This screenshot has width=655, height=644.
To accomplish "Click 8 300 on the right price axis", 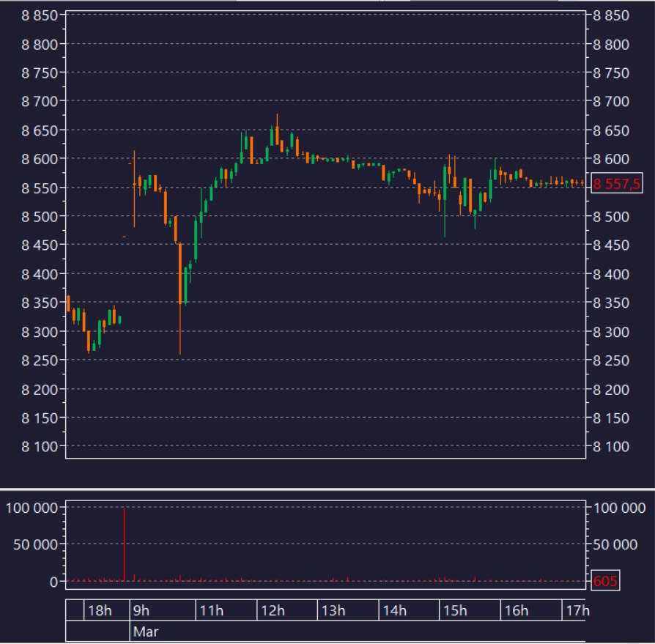I will (611, 332).
